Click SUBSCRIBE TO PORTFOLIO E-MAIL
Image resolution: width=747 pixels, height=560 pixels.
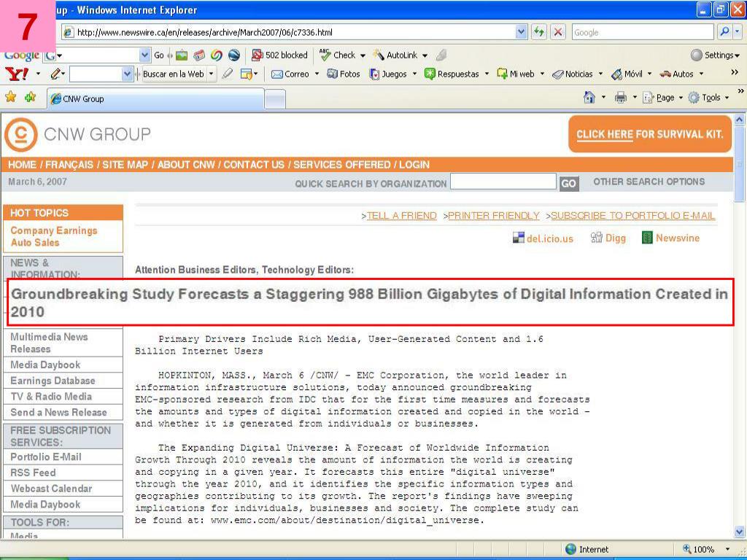point(633,216)
